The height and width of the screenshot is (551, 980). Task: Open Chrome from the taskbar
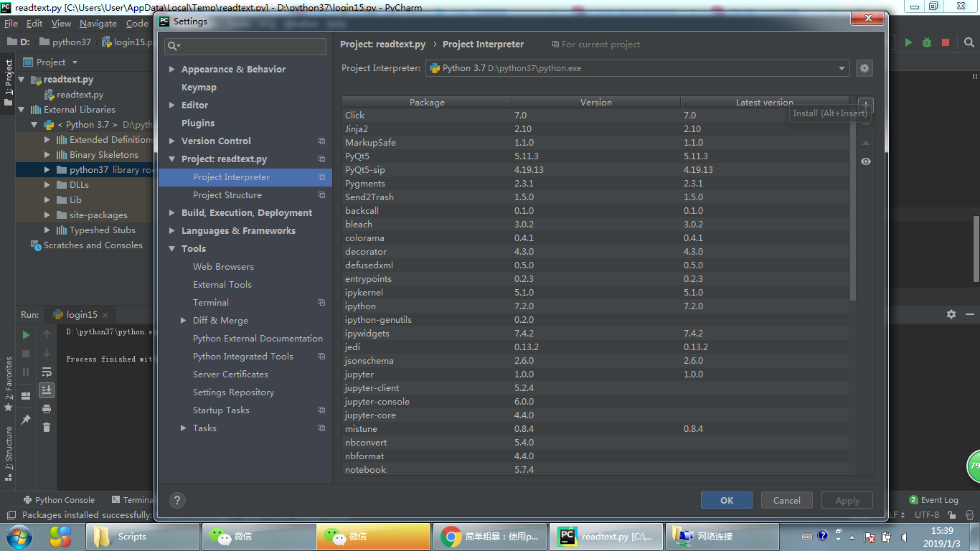(490, 536)
